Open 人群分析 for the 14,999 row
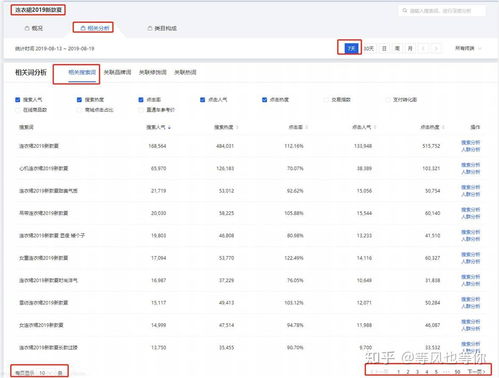 tap(470, 329)
